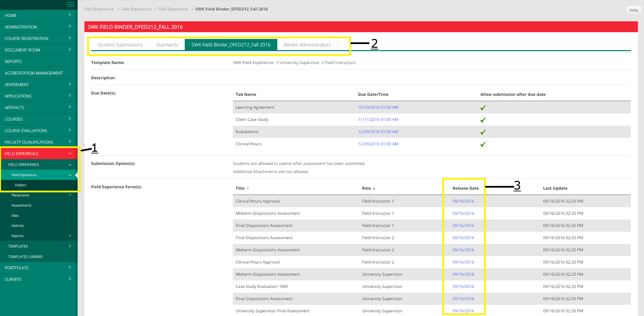Open the Evaluations due date 12/09/2016 link

378,132
